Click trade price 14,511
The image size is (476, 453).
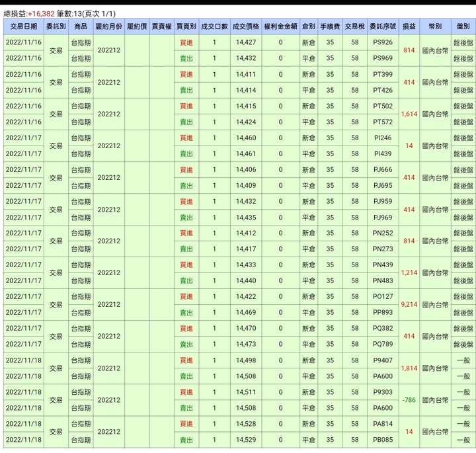246,392
